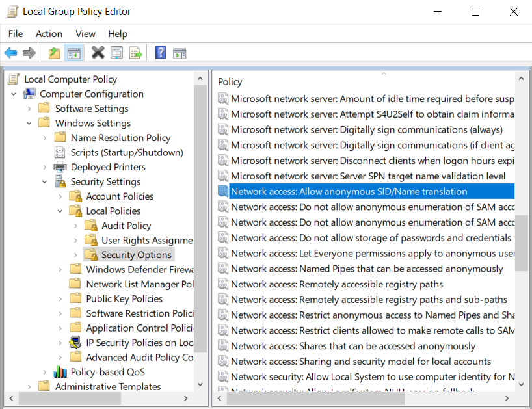The image size is (532, 409).
Task: Open the Up One Level folder icon
Action: pyautogui.click(x=54, y=52)
